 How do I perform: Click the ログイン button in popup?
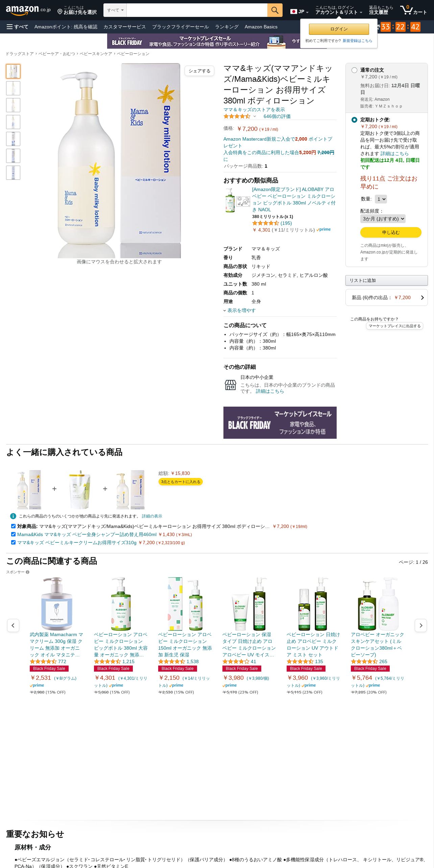point(339,29)
